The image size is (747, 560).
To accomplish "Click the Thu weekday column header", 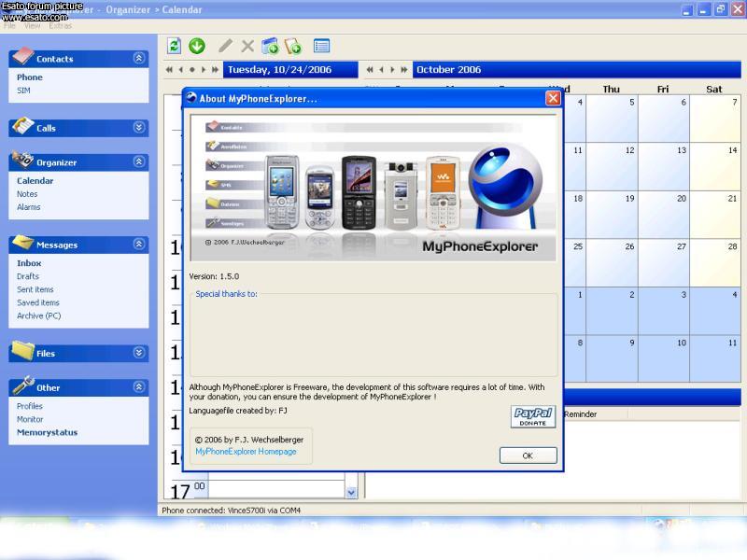I will pyautogui.click(x=612, y=89).
